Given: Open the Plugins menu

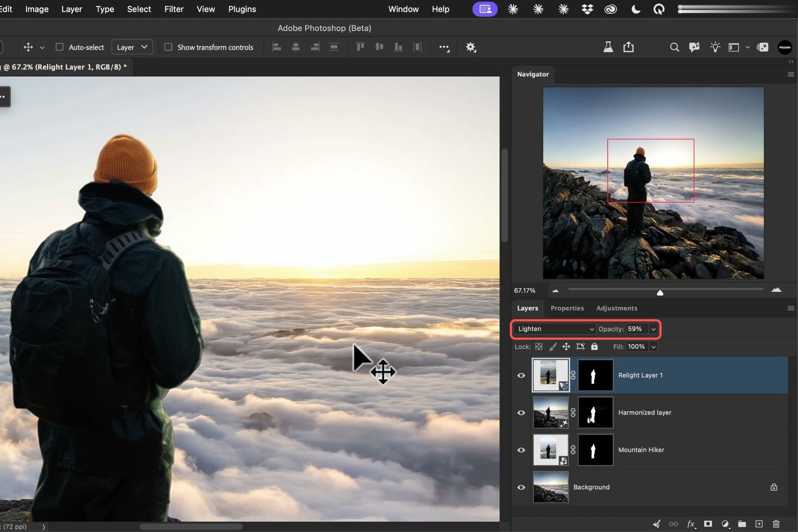Looking at the screenshot, I should (242, 9).
